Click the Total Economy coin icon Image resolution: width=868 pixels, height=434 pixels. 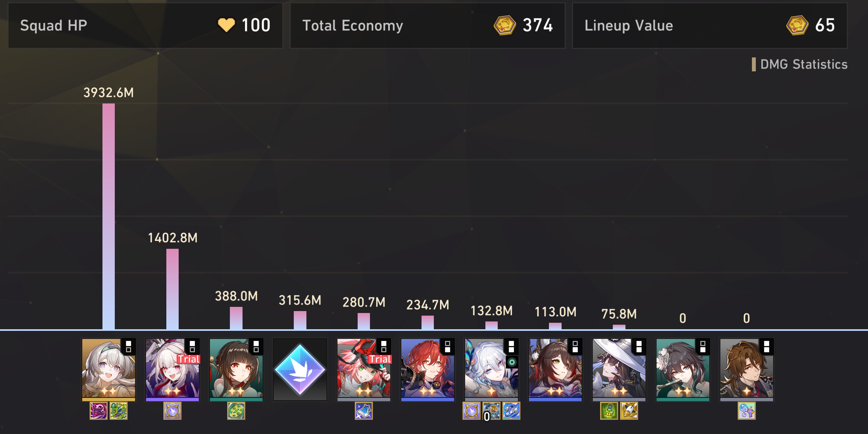point(505,25)
